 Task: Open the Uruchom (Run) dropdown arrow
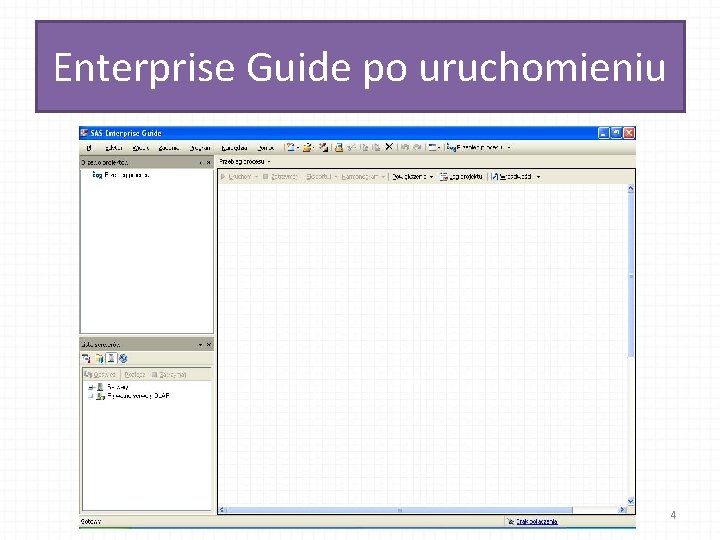pyautogui.click(x=256, y=177)
